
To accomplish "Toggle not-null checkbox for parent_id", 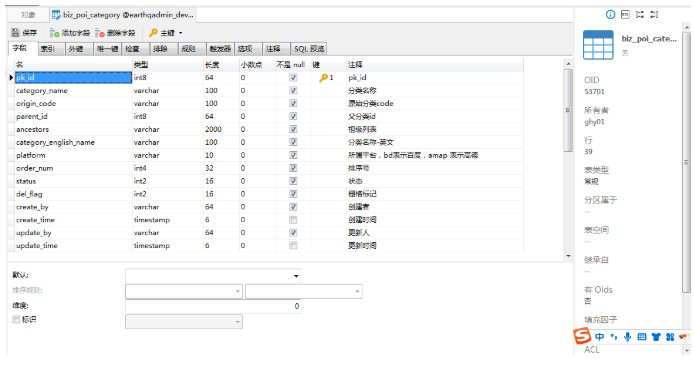I will [x=293, y=116].
